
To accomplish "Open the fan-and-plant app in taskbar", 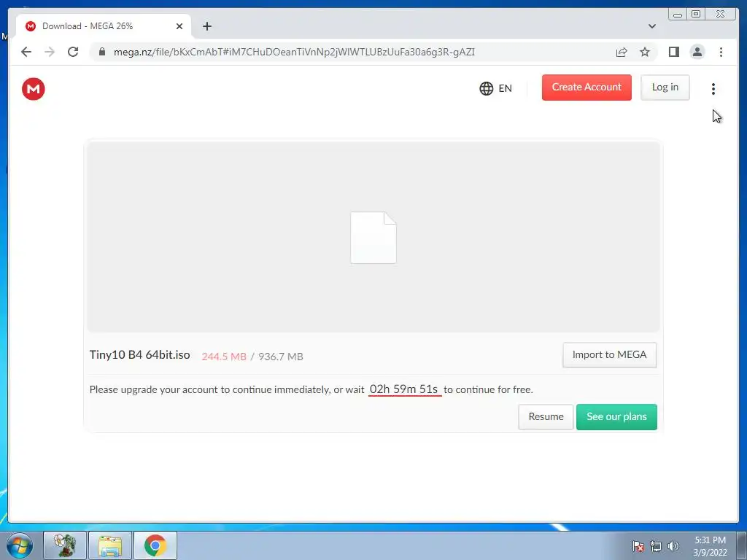I will [65, 545].
